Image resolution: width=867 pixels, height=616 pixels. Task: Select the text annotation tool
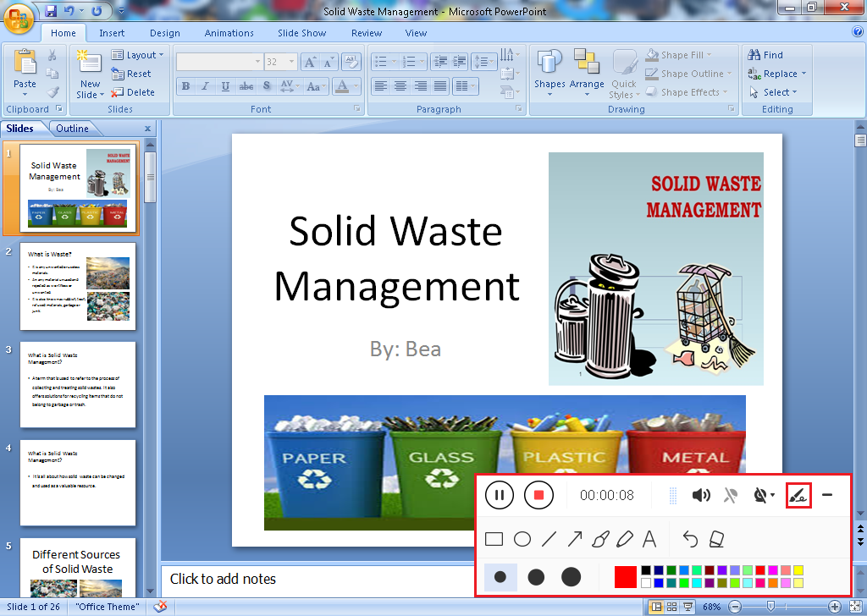pos(649,539)
